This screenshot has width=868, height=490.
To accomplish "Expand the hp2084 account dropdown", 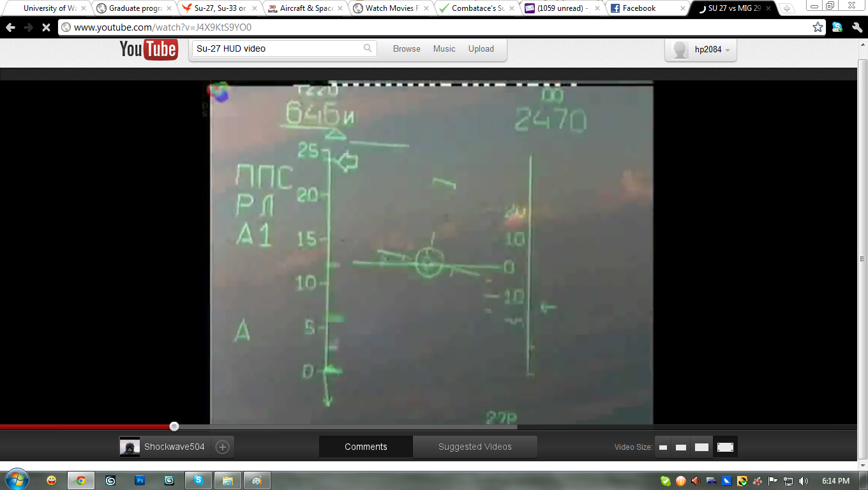I will pos(728,50).
